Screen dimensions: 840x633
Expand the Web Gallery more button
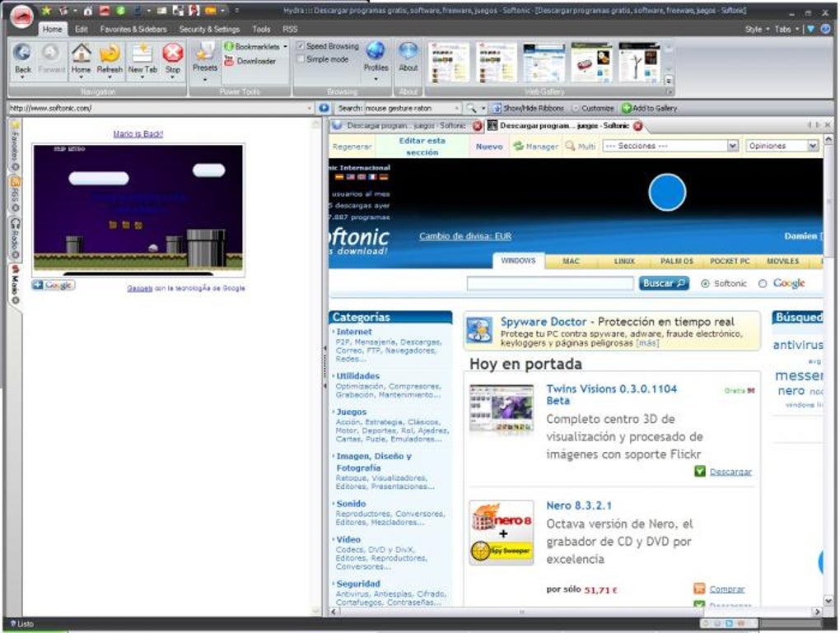click(x=668, y=81)
